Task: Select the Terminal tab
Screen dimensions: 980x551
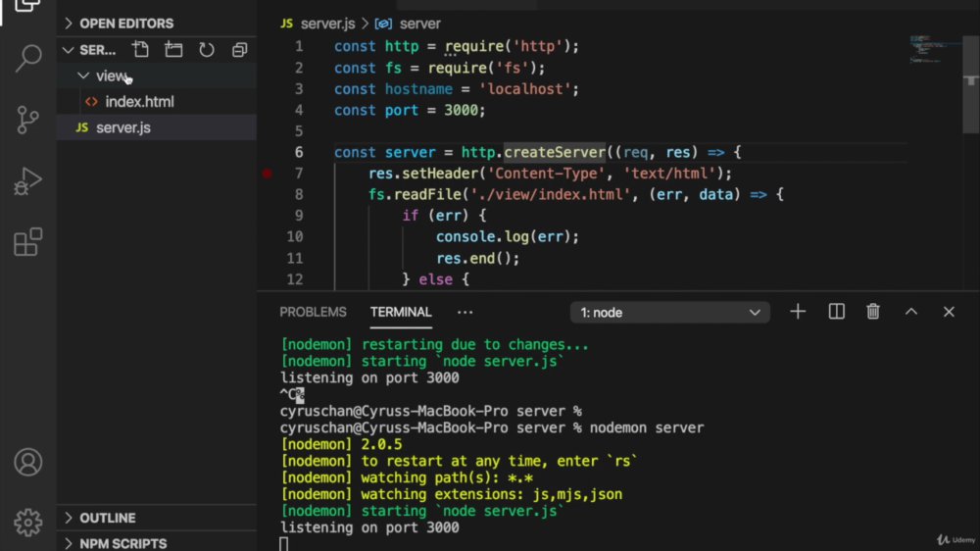Action: point(401,312)
